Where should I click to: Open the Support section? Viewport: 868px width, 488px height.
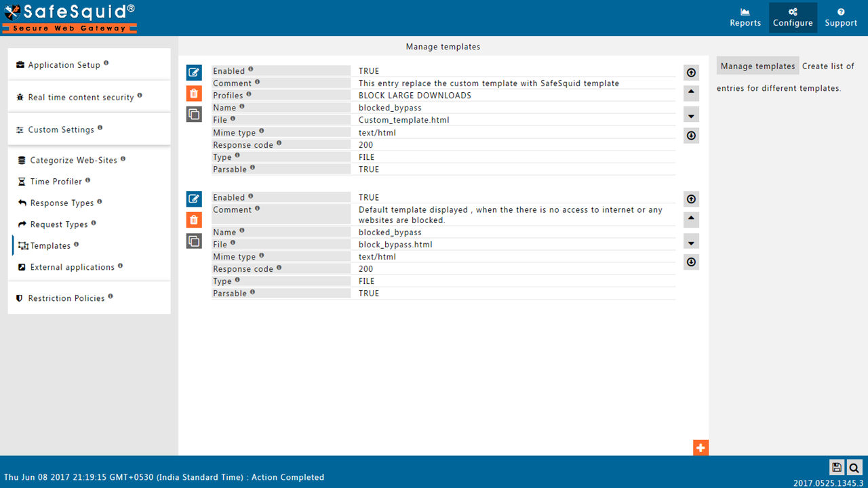click(841, 18)
